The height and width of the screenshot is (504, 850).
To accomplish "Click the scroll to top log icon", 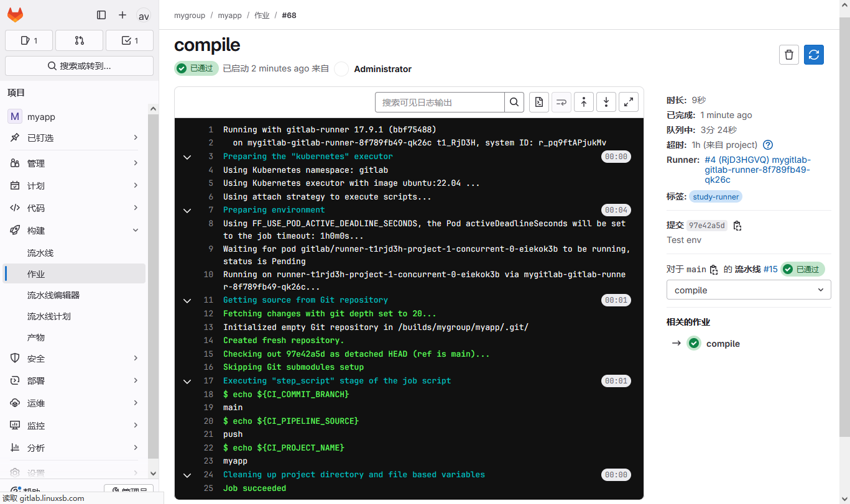I will pos(584,102).
